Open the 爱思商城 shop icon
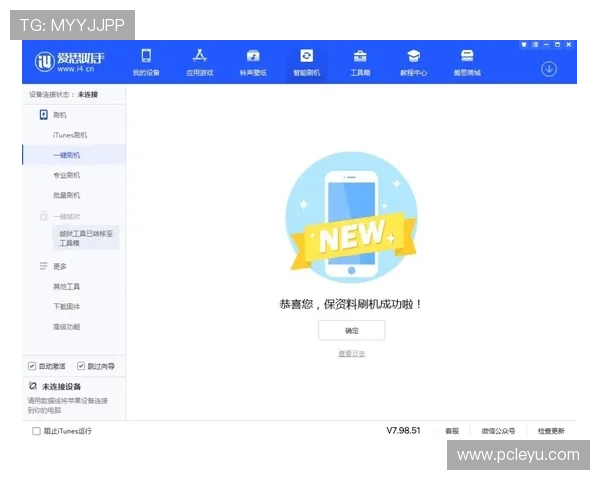 [x=467, y=56]
